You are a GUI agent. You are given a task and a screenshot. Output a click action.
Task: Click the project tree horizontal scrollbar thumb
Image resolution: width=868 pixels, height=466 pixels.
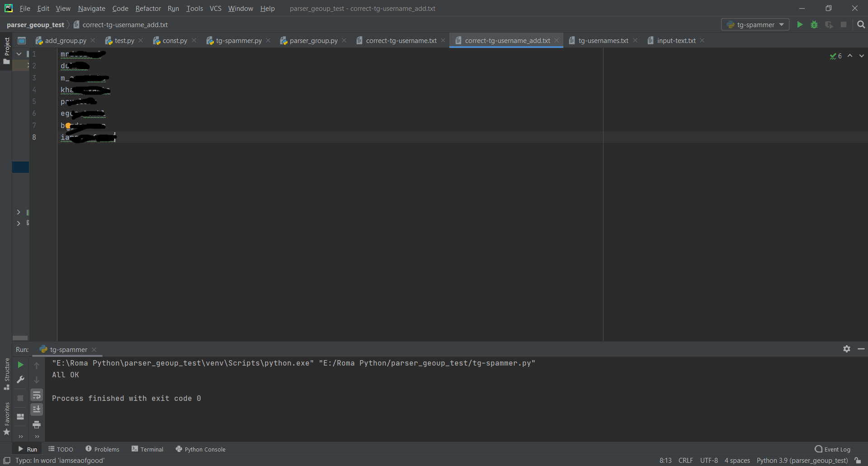[x=20, y=338]
